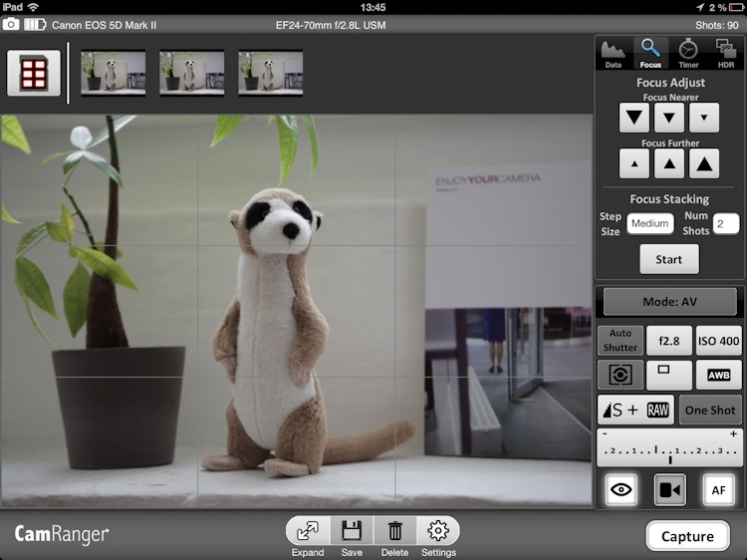Image resolution: width=747 pixels, height=560 pixels.
Task: Change the single-shot drive mode
Action: [669, 375]
